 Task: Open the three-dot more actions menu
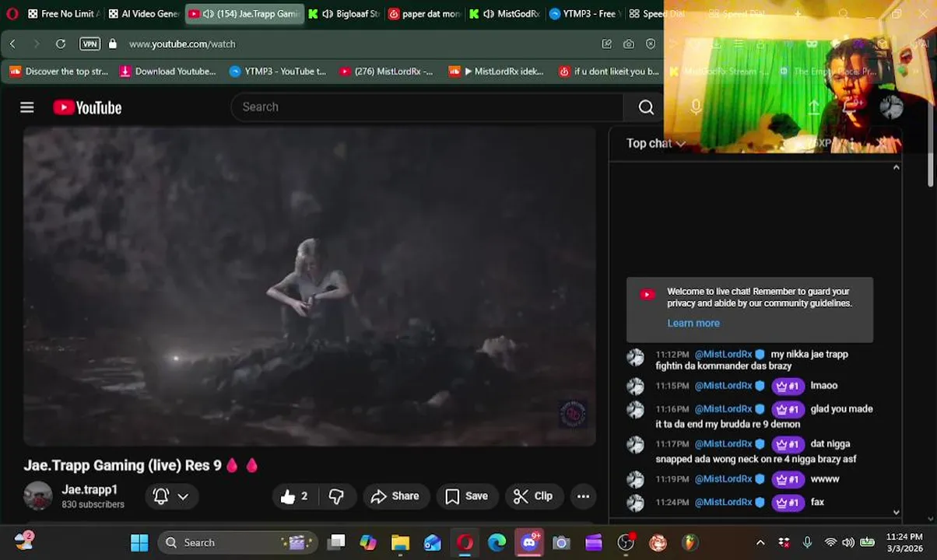(583, 496)
